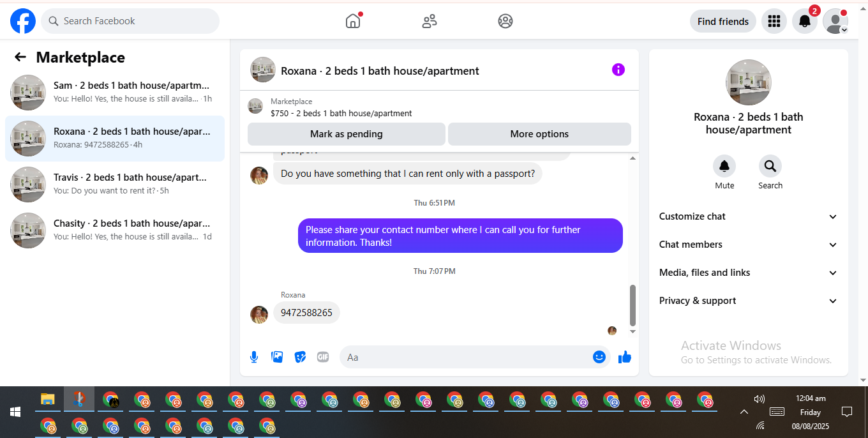Click the message bubble 9472588265
868x438 pixels.
[x=306, y=313]
